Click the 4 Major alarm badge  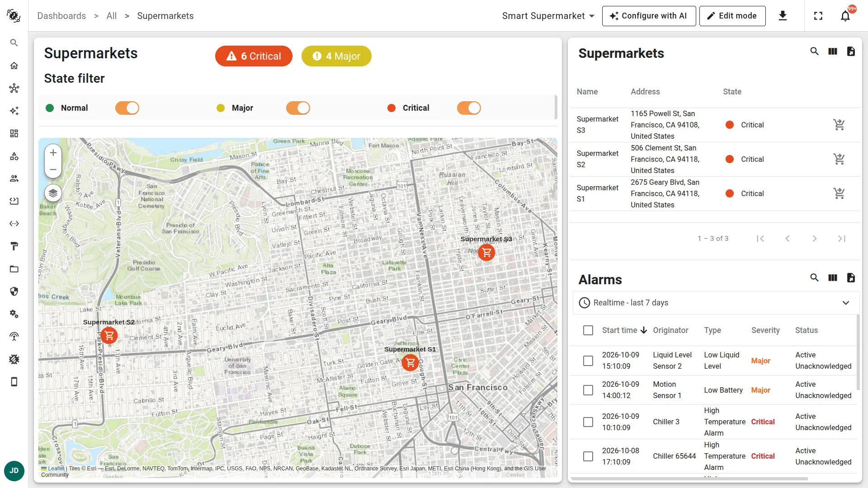click(x=336, y=56)
